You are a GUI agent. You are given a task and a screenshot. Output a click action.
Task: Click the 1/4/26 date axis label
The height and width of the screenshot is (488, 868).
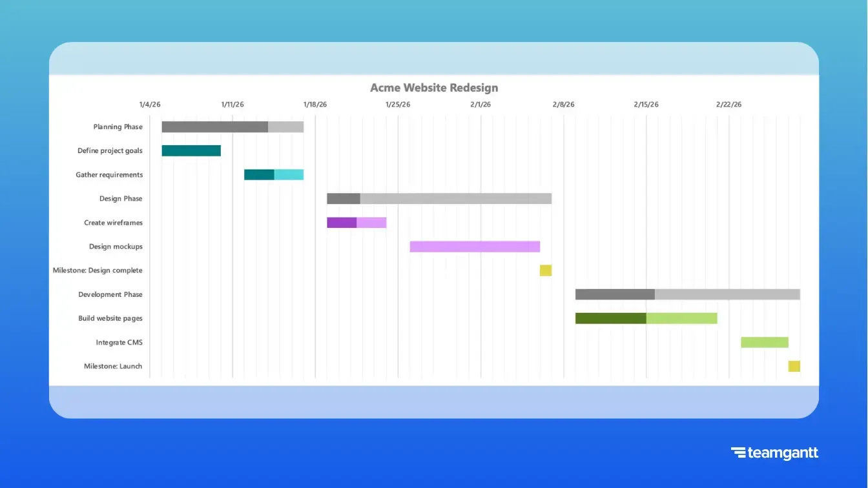[150, 105]
